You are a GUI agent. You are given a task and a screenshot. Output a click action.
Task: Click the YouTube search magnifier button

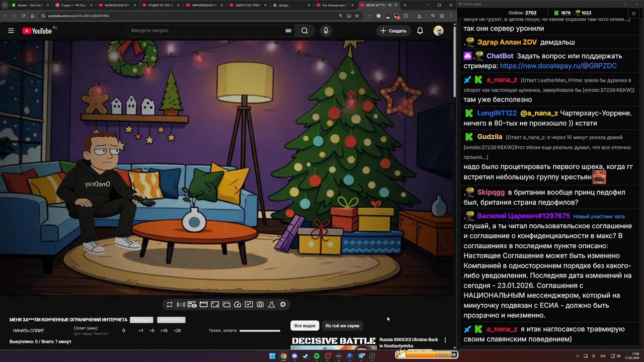click(x=304, y=31)
